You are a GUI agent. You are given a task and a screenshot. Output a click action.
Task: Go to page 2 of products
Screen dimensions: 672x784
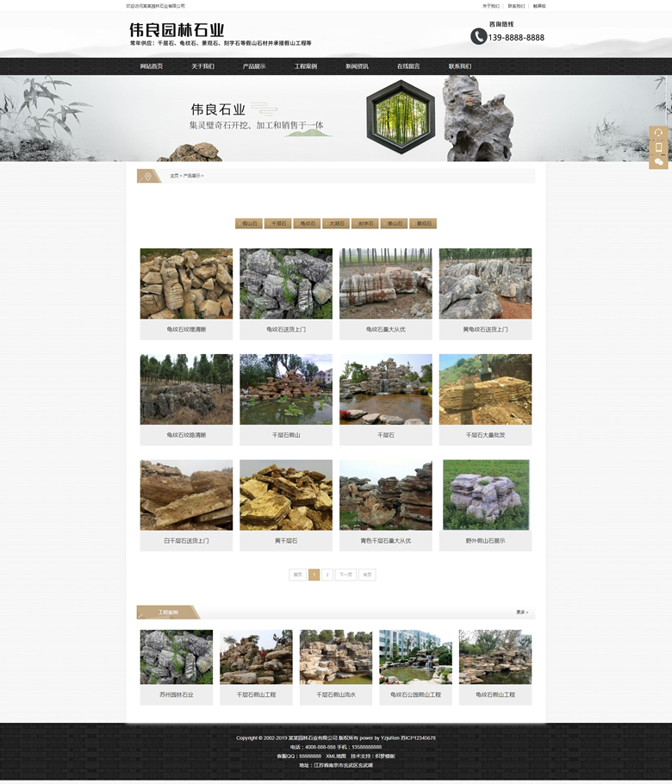327,575
